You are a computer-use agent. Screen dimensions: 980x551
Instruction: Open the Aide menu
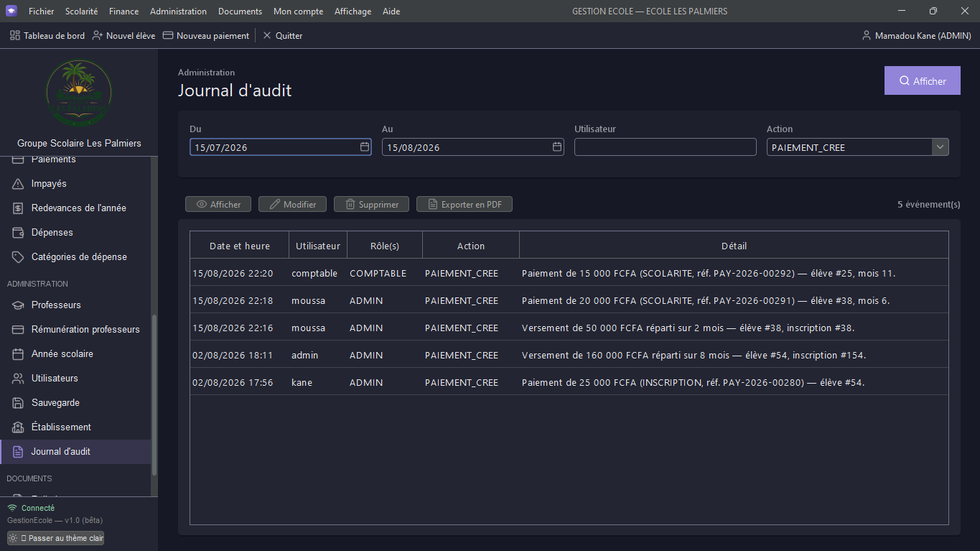391,11
